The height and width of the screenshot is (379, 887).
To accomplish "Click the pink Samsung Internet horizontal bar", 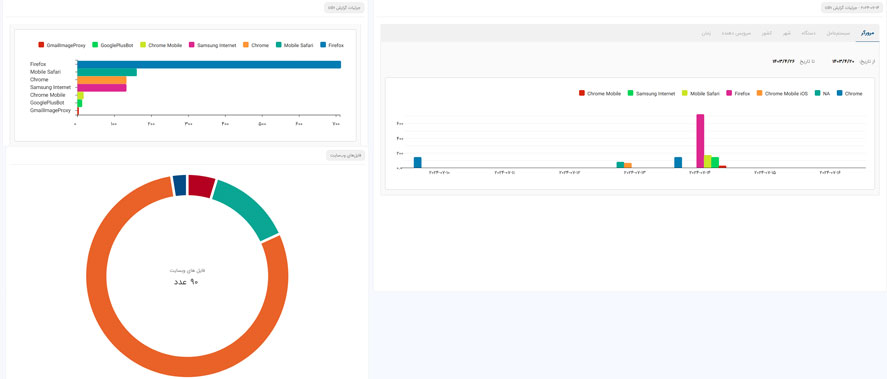I will 102,88.
